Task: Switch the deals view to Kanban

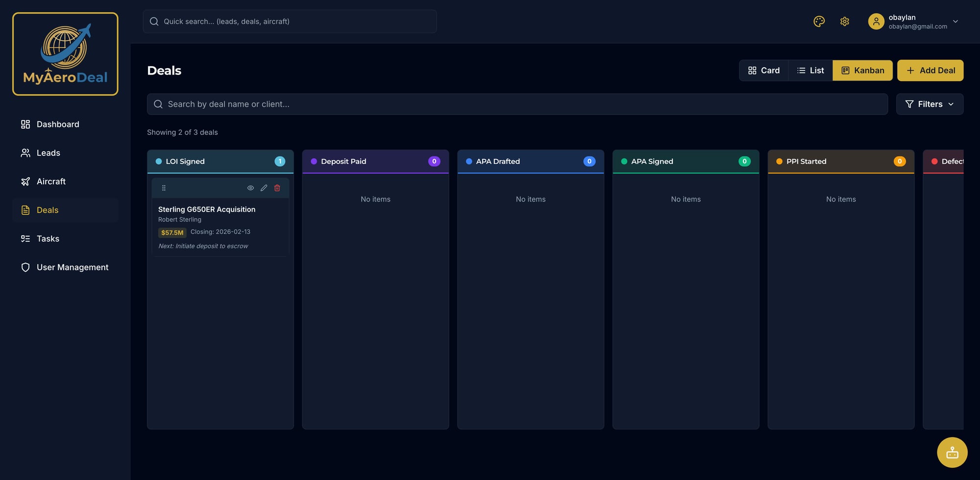Action: coord(862,70)
